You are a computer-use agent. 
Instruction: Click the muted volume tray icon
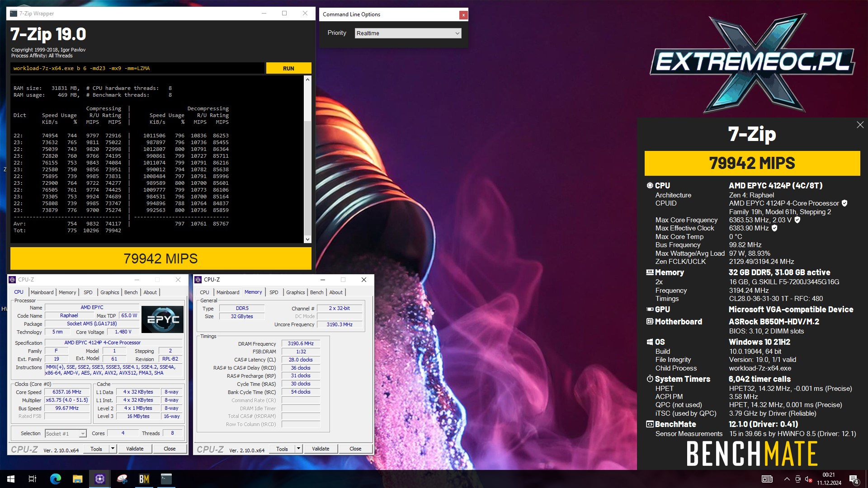tap(809, 479)
